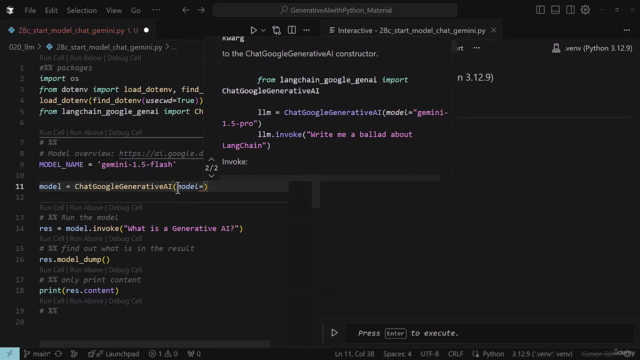Click Debug Cell above line 1
Screen dimensions: 640x360
pos(124,58)
